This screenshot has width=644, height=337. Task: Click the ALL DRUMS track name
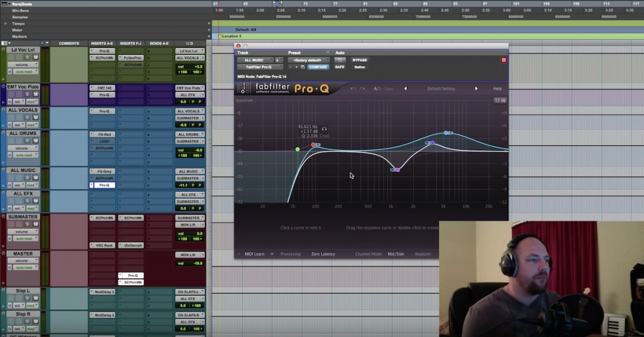(23, 133)
